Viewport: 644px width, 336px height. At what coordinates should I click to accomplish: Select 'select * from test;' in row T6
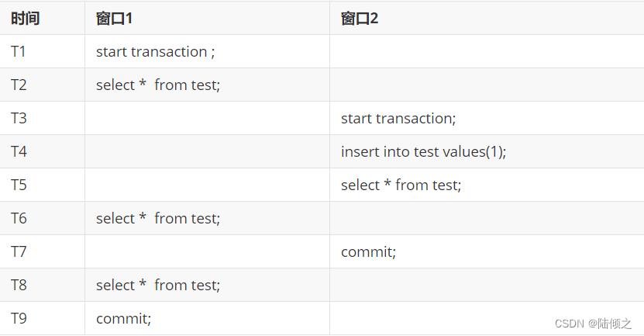coord(158,218)
